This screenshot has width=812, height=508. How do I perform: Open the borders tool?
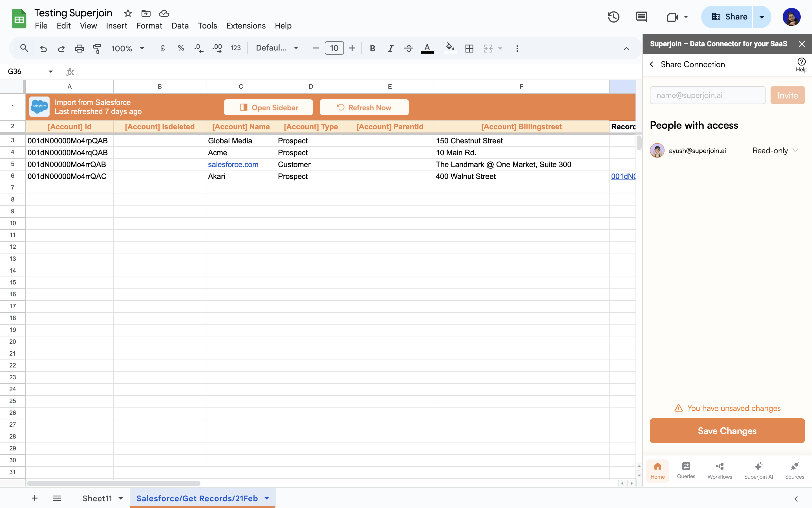click(469, 48)
